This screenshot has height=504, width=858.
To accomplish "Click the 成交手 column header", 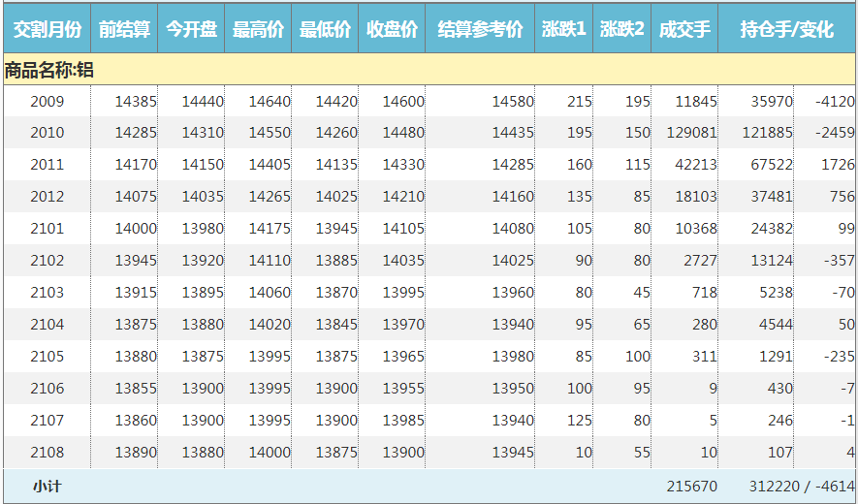I will pos(684,30).
